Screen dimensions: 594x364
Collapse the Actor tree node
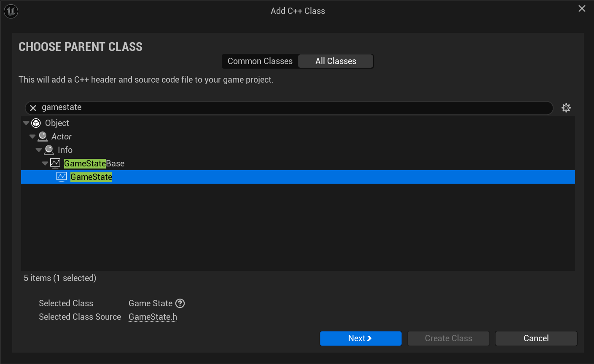[x=32, y=136]
